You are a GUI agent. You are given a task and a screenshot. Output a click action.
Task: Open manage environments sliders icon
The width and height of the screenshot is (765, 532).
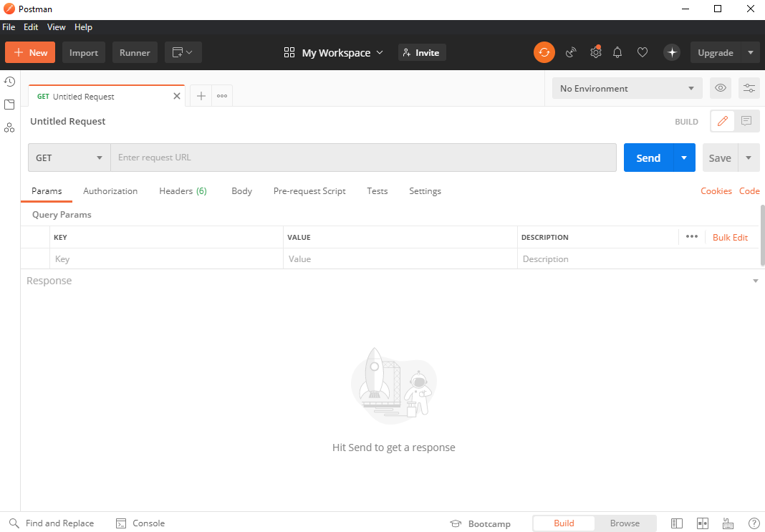[x=749, y=88]
